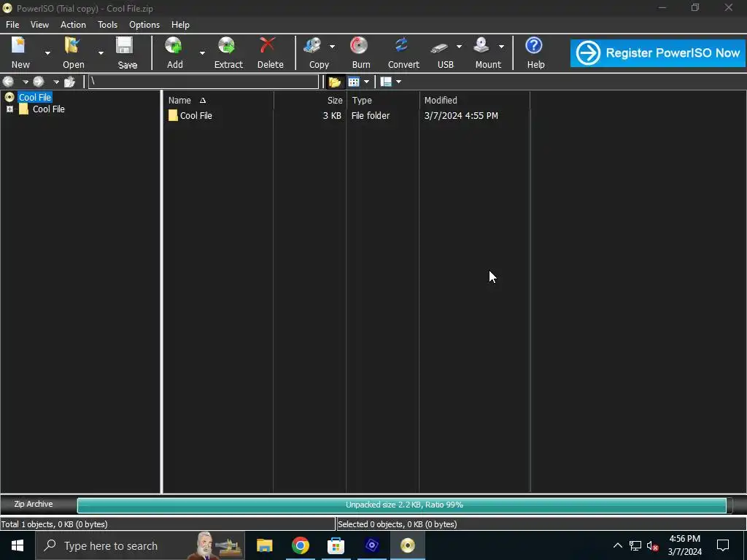Expand the Cool File subfolder in tree
The image size is (747, 560).
point(9,109)
